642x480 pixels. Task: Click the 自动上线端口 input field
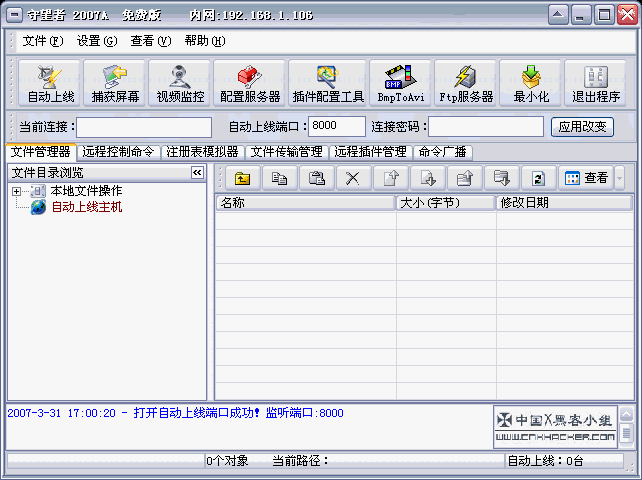click(336, 126)
